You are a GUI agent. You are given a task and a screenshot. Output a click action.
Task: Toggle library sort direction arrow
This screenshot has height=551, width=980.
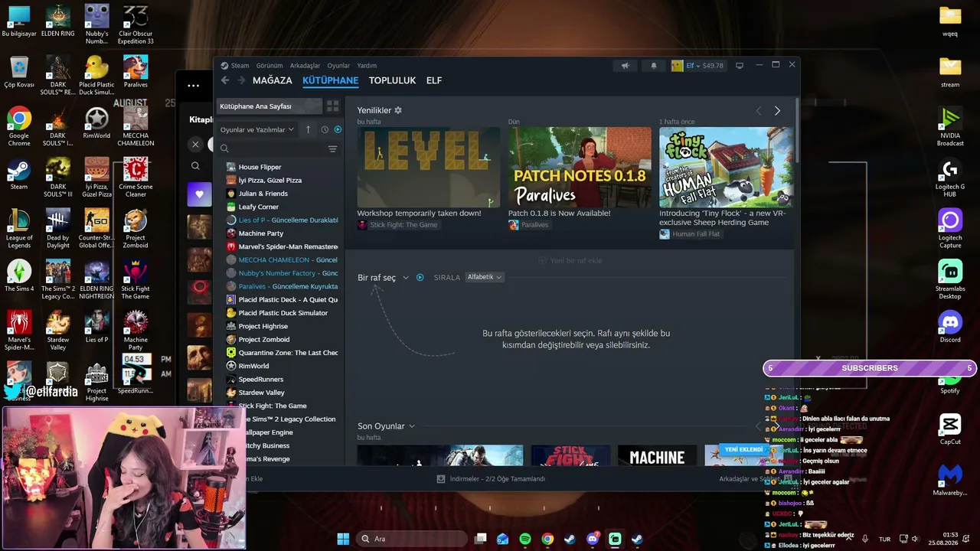pyautogui.click(x=308, y=129)
